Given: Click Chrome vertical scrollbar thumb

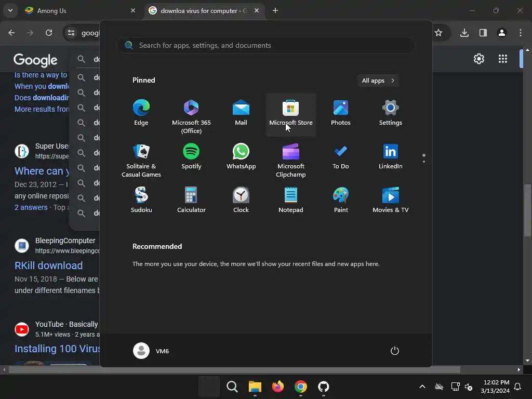Looking at the screenshot, I should (x=527, y=210).
